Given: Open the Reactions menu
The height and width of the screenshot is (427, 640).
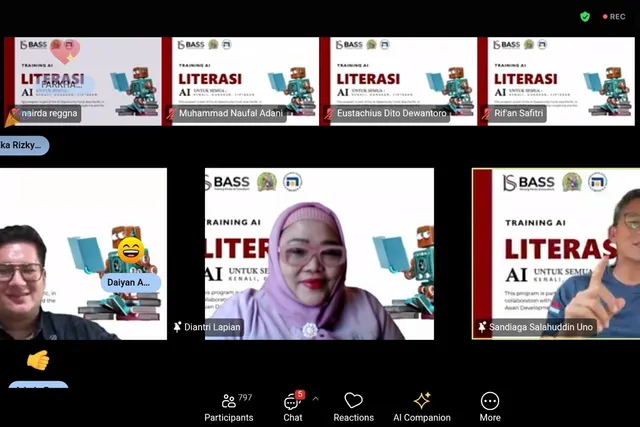Looking at the screenshot, I should (x=353, y=407).
